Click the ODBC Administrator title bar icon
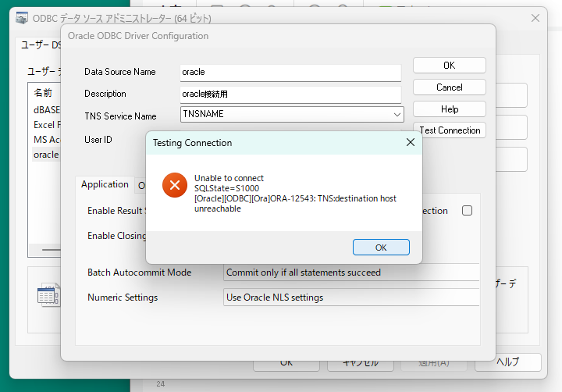The image size is (562, 392). pos(21,18)
